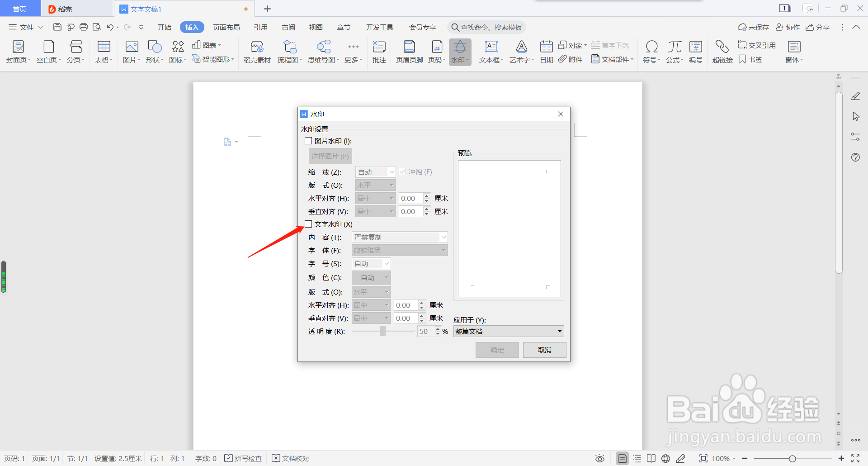Open the color (颜色) dropdown

tap(372, 277)
